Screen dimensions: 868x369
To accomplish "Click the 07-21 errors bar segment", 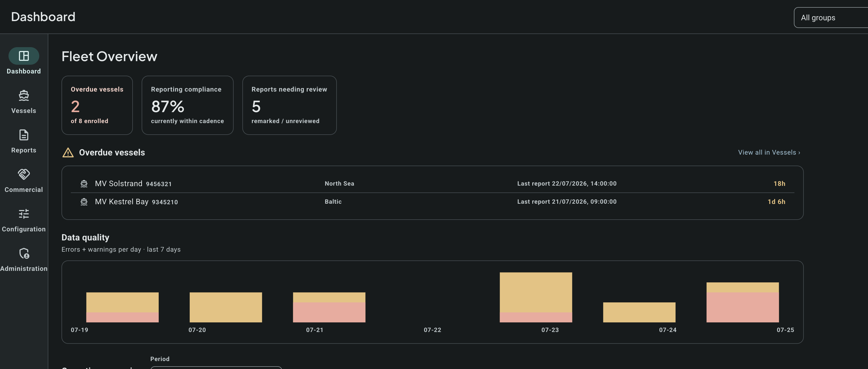I will click(x=329, y=312).
